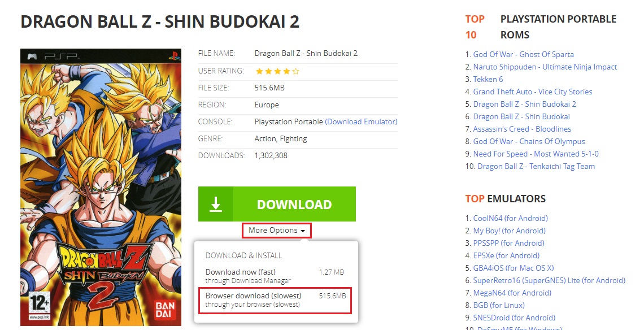The height and width of the screenshot is (330, 644).
Task: Open Grand Theft Auto - Vice City Stories
Action: pos(533,92)
